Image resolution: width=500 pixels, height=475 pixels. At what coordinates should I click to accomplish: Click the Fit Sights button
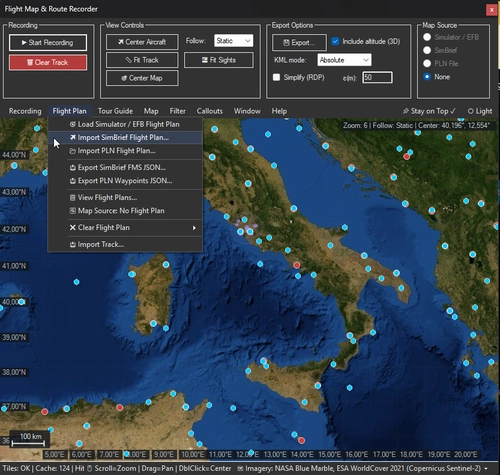pyautogui.click(x=219, y=60)
